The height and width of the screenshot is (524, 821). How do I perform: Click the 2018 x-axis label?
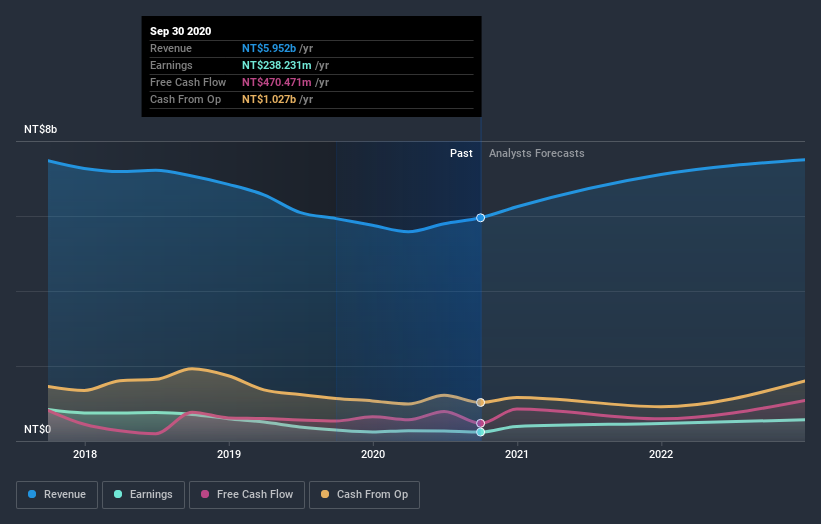click(85, 454)
